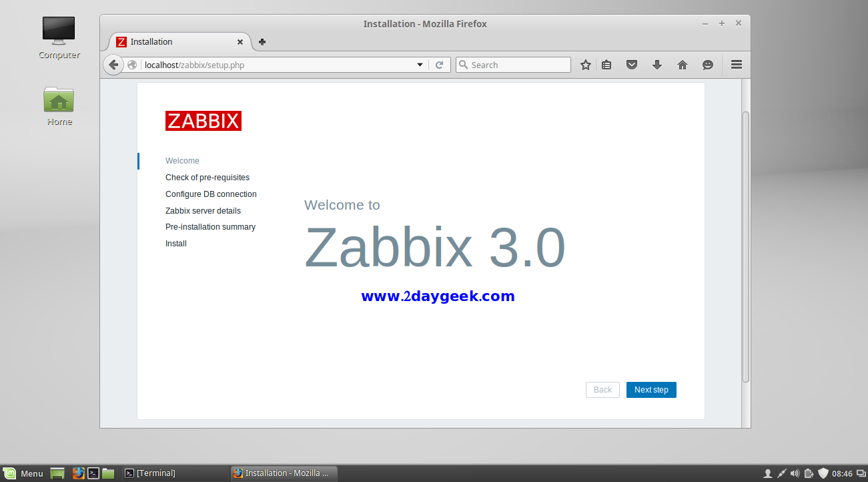Open the Computer desktop icon
This screenshot has height=482, width=868.
pos(59,38)
